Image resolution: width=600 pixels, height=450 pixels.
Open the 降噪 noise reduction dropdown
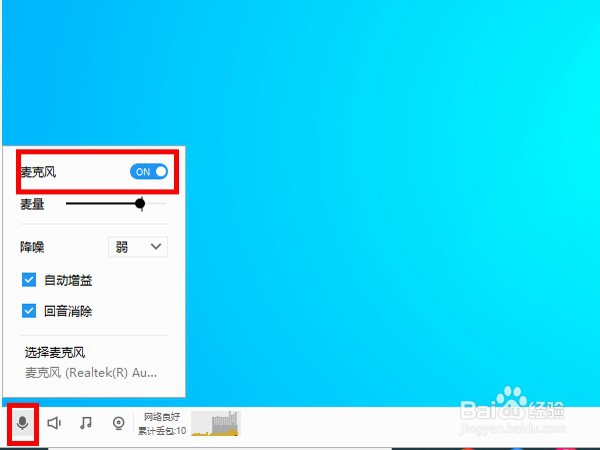[x=138, y=247]
